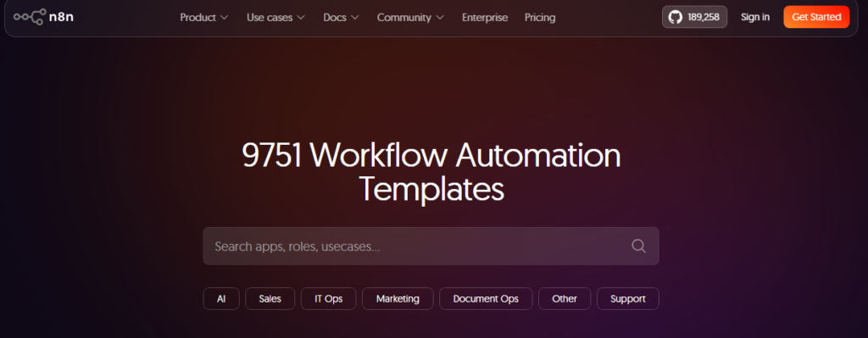
Task: Open the GitHub stars button
Action: coord(694,17)
